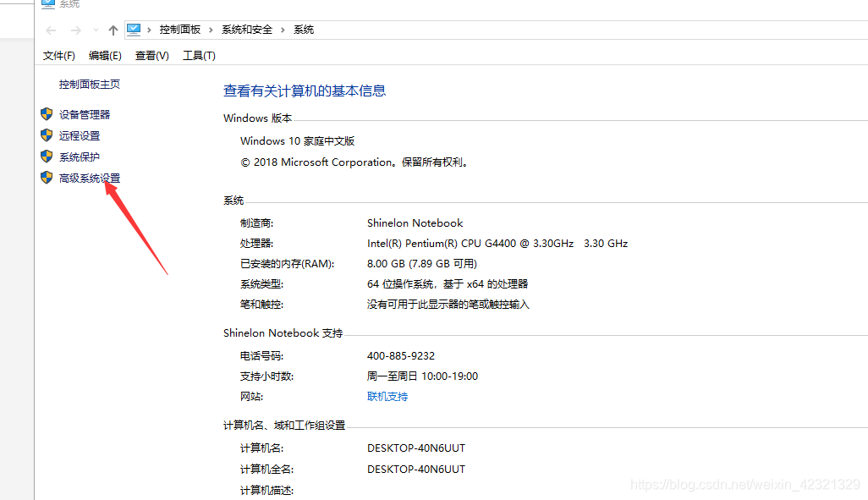This screenshot has height=500, width=868.
Task: Click shield icon beside 设备管理器
Action: pos(47,114)
